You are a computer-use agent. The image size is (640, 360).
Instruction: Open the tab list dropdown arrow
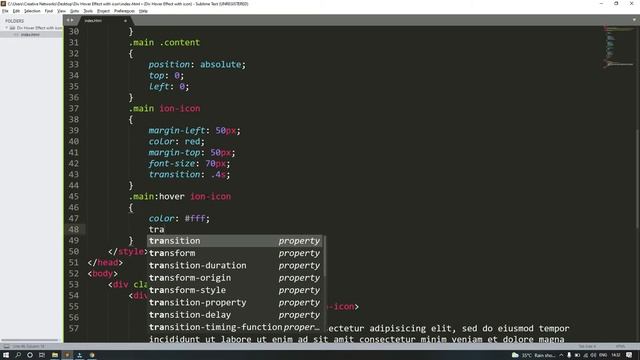(634, 20)
